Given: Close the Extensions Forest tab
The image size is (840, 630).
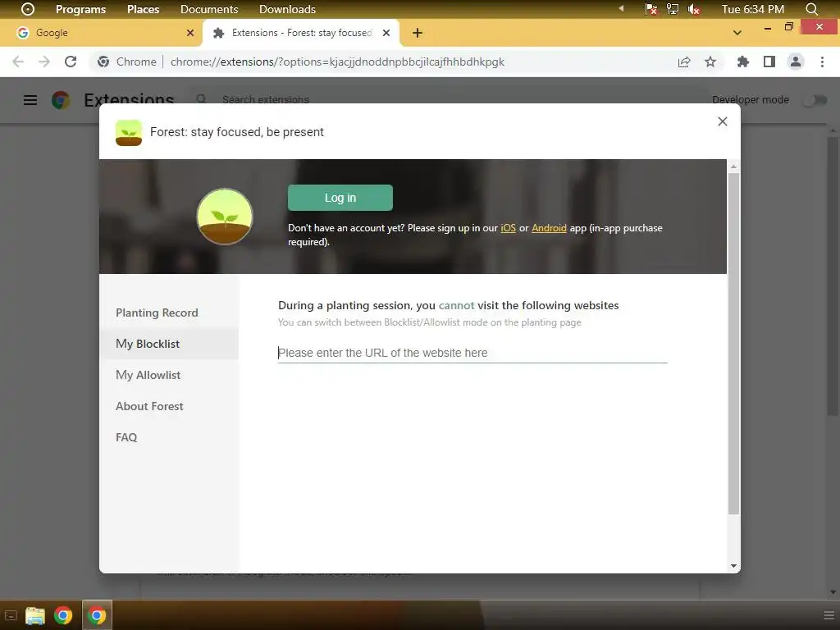Looking at the screenshot, I should pyautogui.click(x=386, y=33).
